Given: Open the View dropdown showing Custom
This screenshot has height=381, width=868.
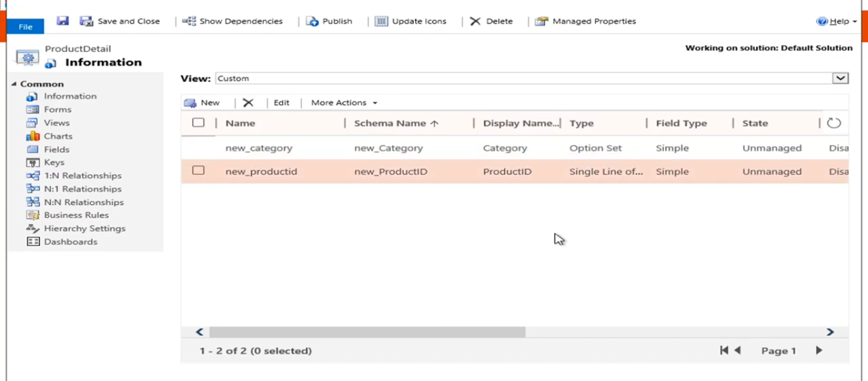Looking at the screenshot, I should click(x=840, y=77).
